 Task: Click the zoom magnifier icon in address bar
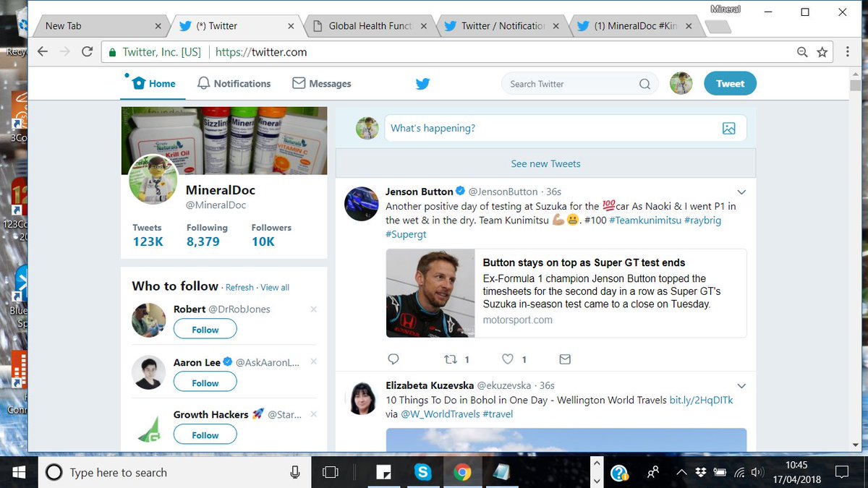coord(802,52)
